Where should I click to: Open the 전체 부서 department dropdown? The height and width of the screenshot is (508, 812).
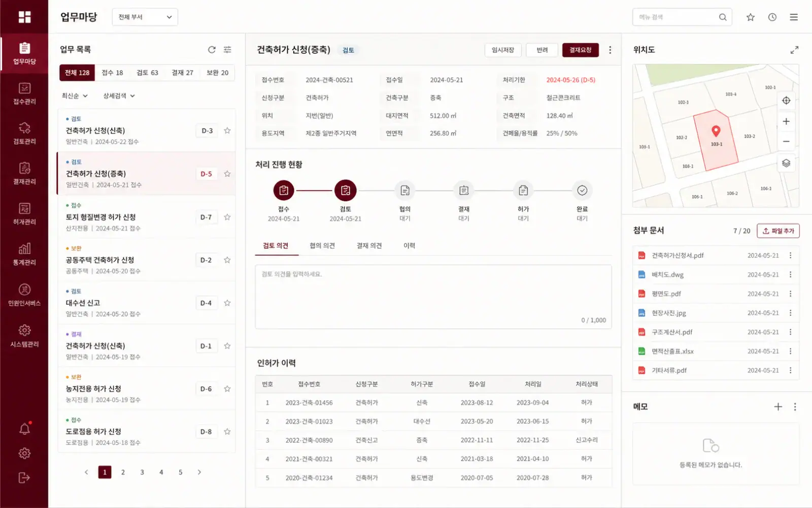click(x=145, y=17)
